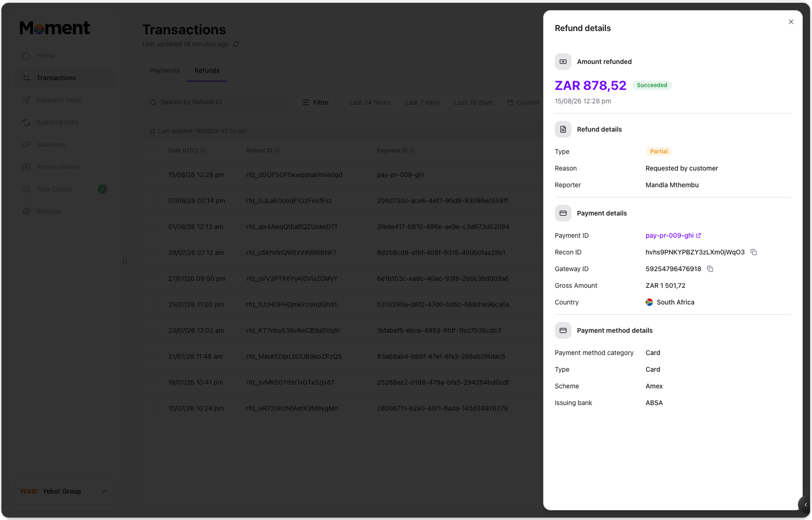Sort by Refund ID column
This screenshot has width=812, height=520.
(263, 151)
